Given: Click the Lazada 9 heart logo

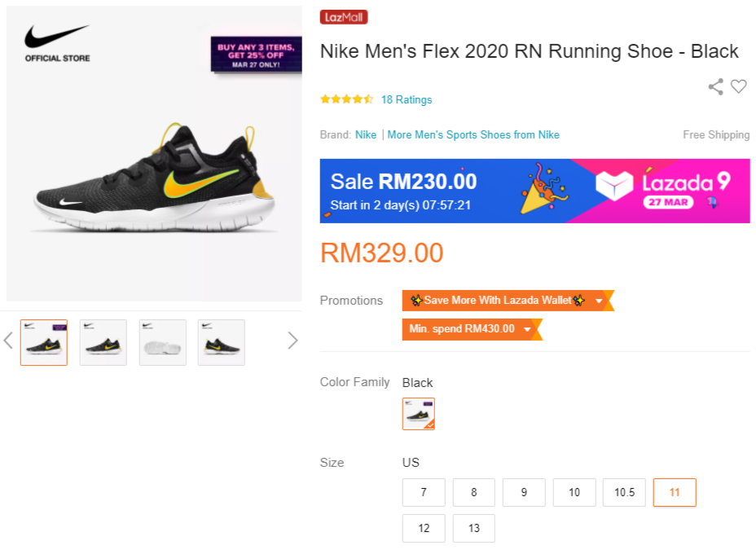Looking at the screenshot, I should pyautogui.click(x=614, y=186).
